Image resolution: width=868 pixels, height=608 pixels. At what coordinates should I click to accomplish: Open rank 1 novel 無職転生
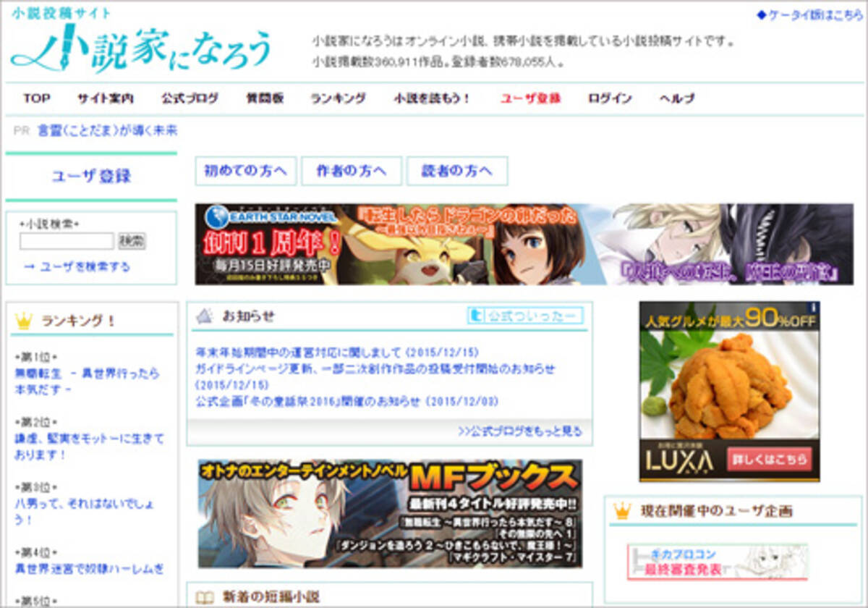click(x=87, y=381)
